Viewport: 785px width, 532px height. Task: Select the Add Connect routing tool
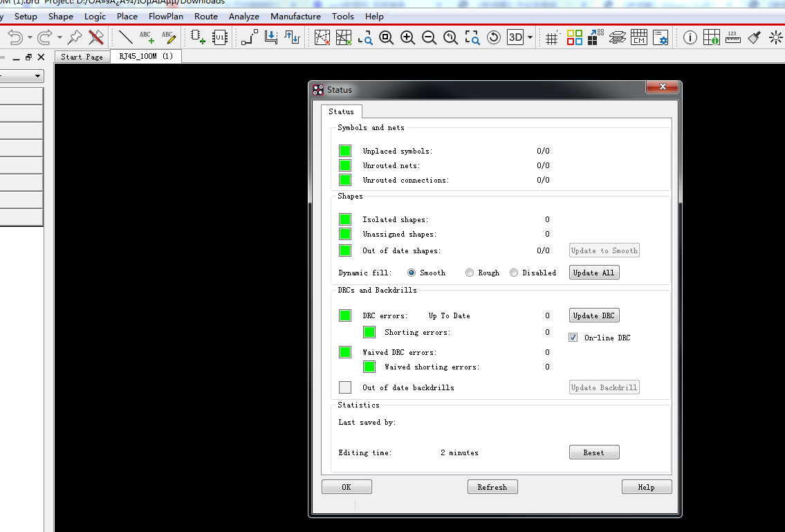point(249,37)
